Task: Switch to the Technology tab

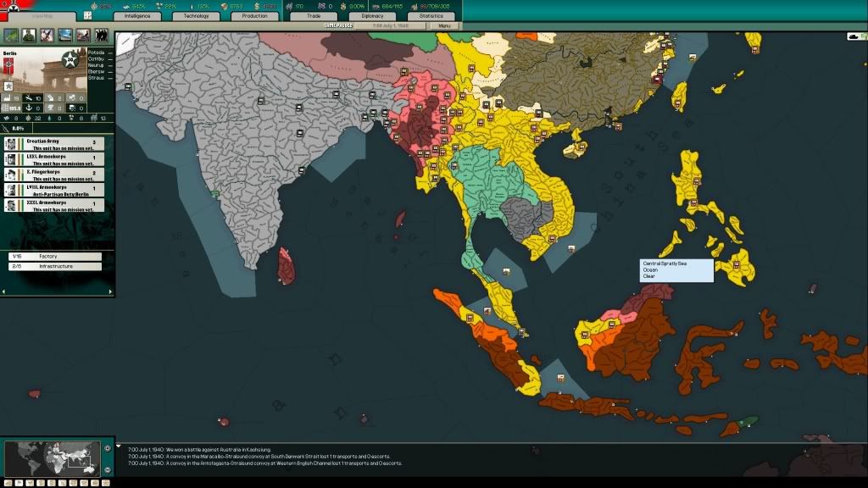Action: pyautogui.click(x=196, y=15)
